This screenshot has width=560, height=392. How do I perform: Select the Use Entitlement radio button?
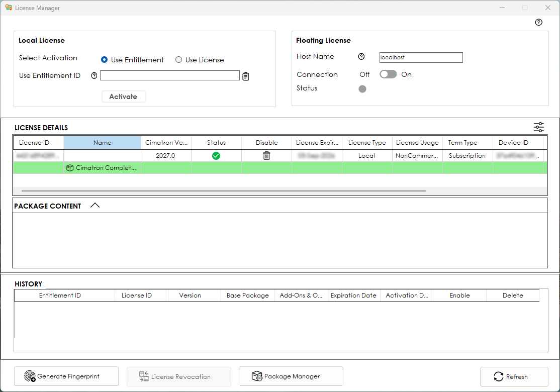tap(104, 60)
